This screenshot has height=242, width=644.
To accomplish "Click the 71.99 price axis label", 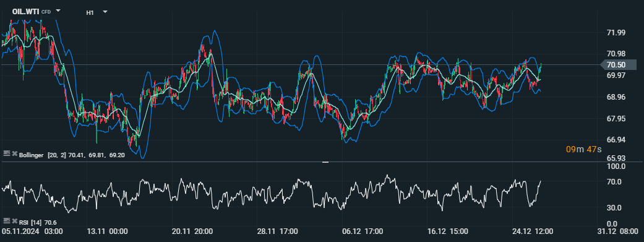I will [616, 33].
